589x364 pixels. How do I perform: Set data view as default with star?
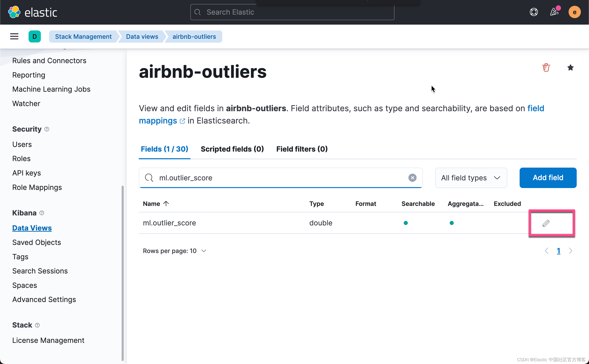[x=570, y=67]
